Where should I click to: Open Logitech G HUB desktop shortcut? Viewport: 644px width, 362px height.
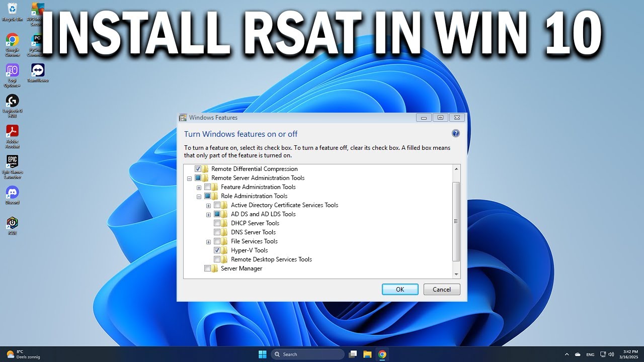[12, 106]
